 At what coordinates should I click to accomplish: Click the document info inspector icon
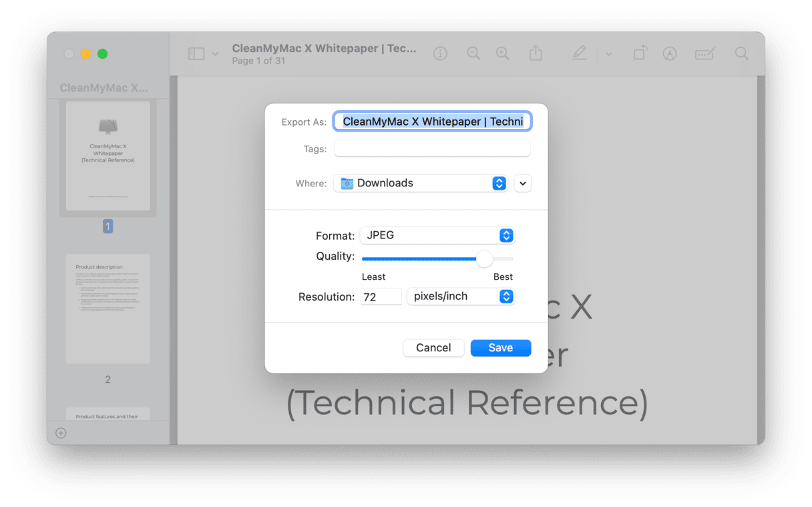440,54
